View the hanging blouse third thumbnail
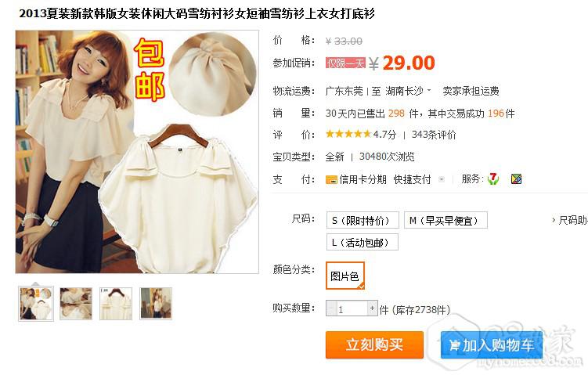This screenshot has height=375, width=588. point(116,304)
